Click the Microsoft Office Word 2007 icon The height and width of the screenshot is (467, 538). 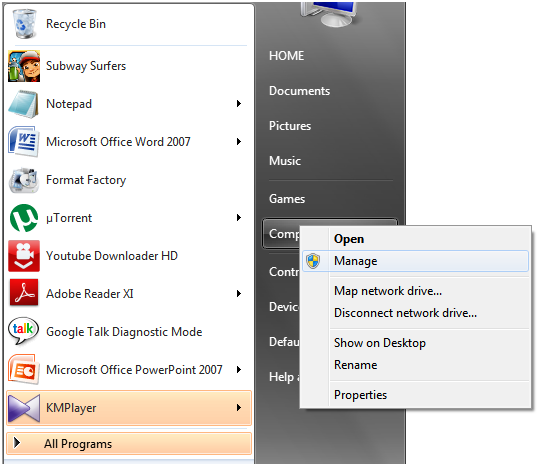tap(23, 141)
